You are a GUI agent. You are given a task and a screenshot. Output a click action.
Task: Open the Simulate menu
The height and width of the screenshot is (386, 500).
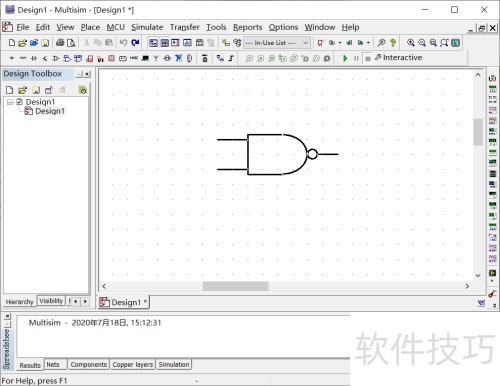click(147, 27)
